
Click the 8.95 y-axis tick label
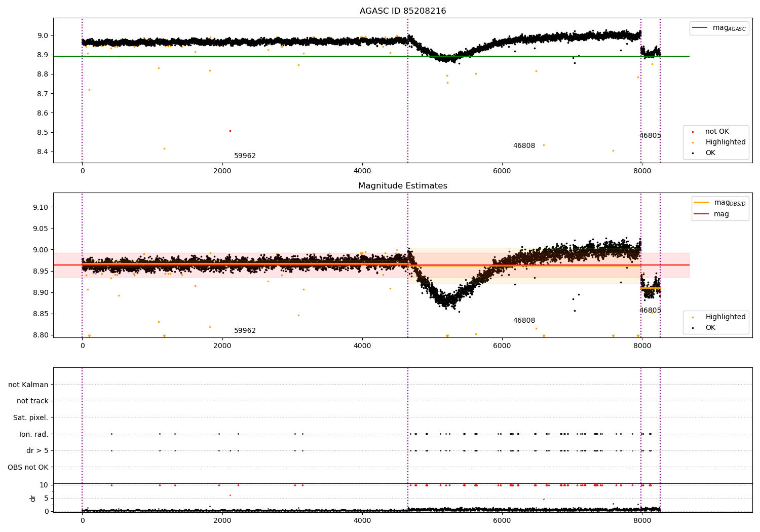coord(41,271)
